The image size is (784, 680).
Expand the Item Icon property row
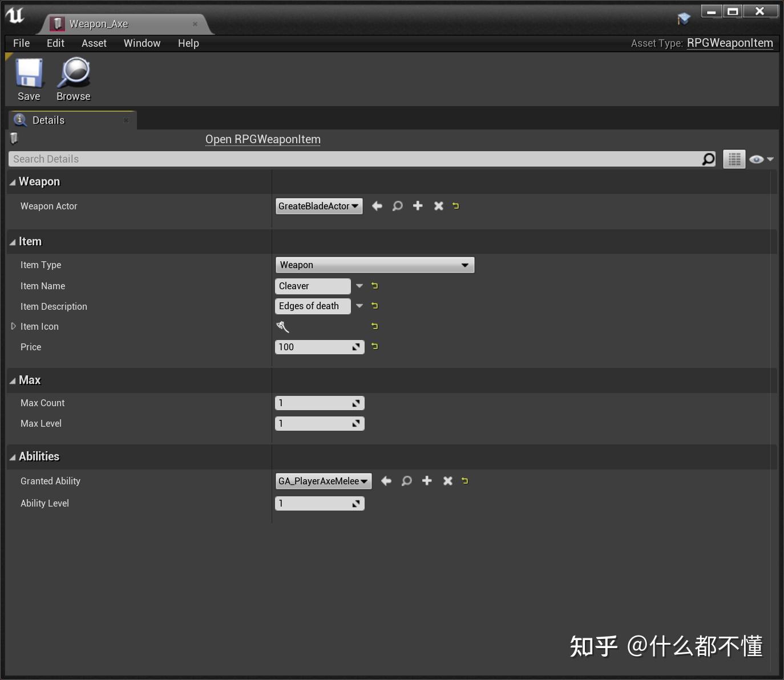(x=13, y=326)
